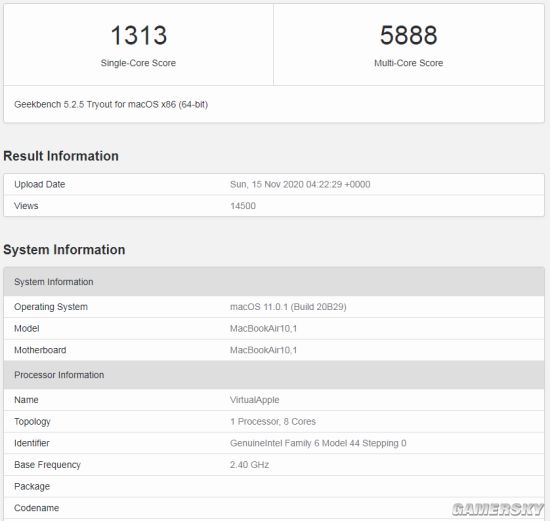Click the System Information page heading

click(x=64, y=250)
